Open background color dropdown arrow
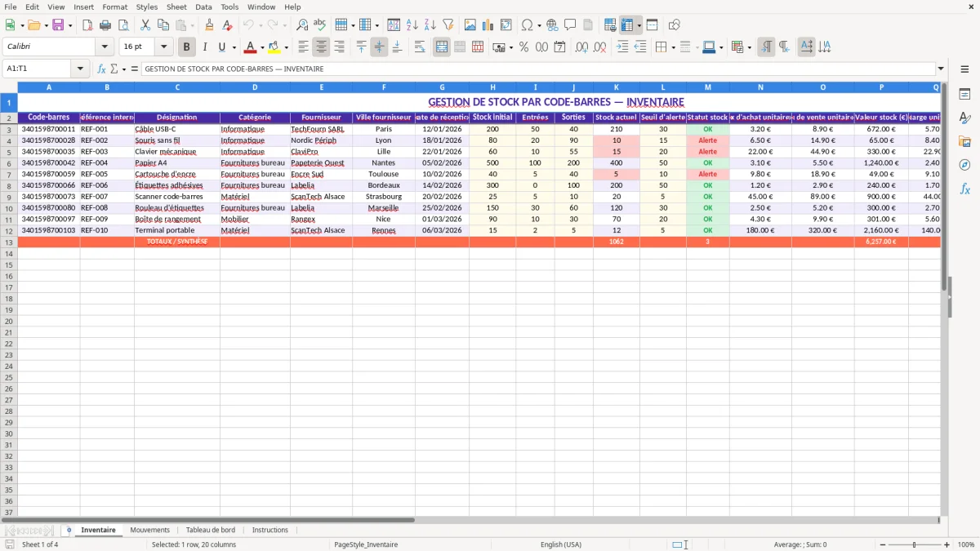The image size is (980, 551). (x=286, y=47)
